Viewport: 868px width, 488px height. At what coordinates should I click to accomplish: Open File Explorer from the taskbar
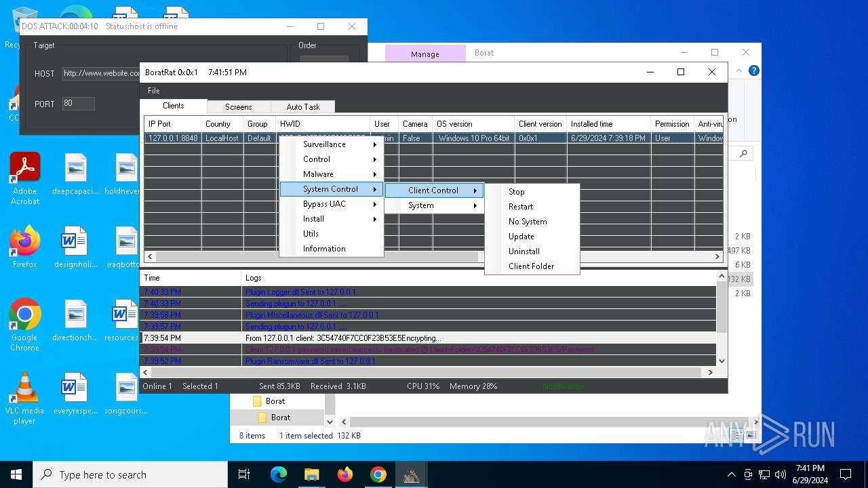click(311, 474)
